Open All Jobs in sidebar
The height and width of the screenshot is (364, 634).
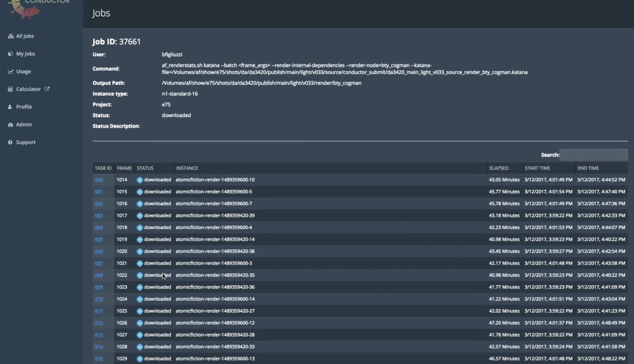[25, 36]
